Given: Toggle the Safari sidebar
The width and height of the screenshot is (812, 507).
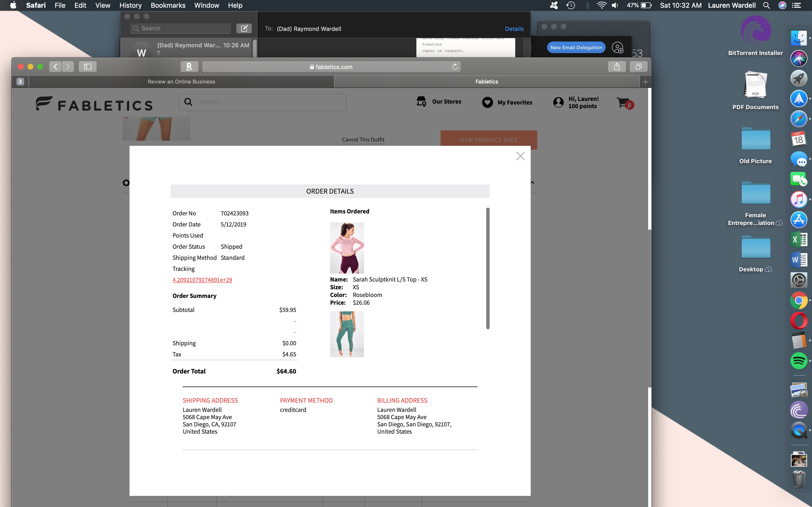Looking at the screenshot, I should (x=87, y=66).
